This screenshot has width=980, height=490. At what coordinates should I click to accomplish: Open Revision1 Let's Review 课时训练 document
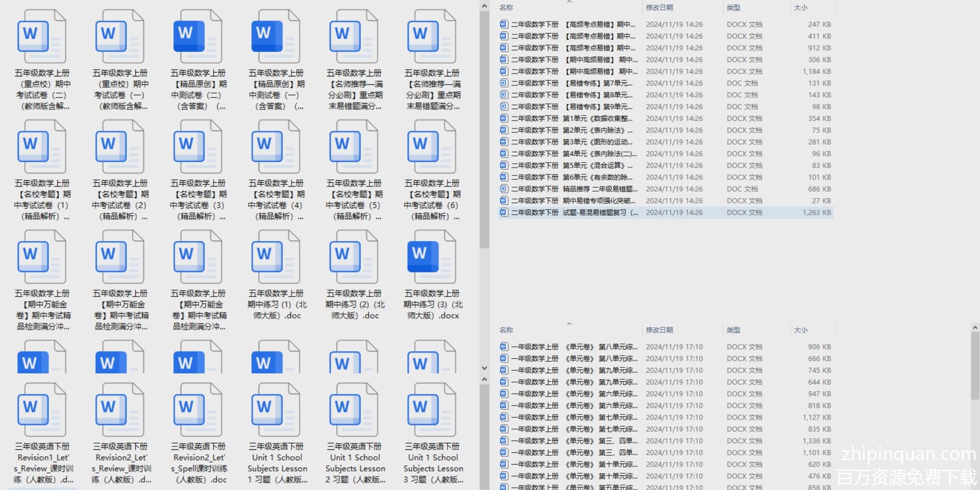coord(42,410)
